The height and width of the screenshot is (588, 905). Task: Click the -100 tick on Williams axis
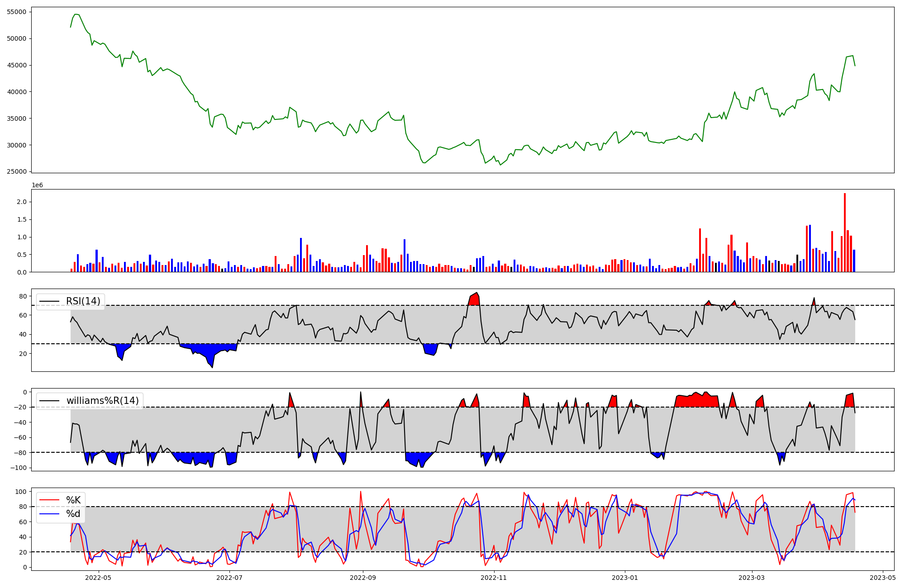[19, 468]
